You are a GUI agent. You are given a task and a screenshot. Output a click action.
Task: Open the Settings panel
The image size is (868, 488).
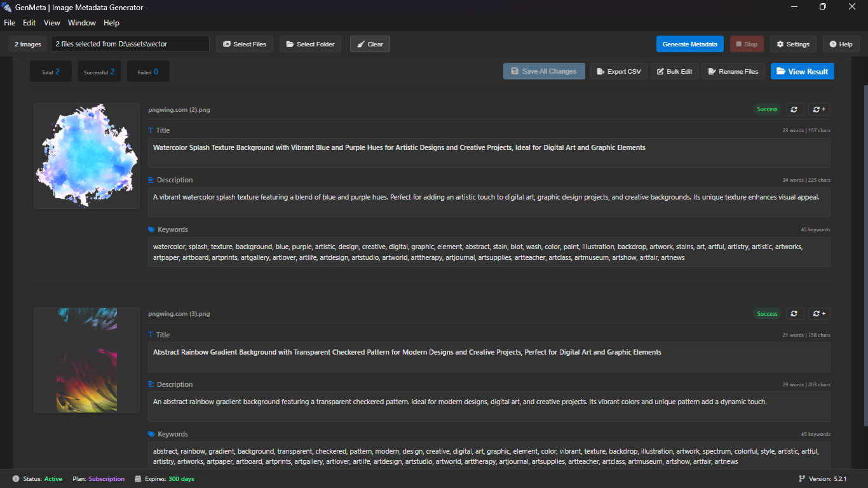click(792, 44)
